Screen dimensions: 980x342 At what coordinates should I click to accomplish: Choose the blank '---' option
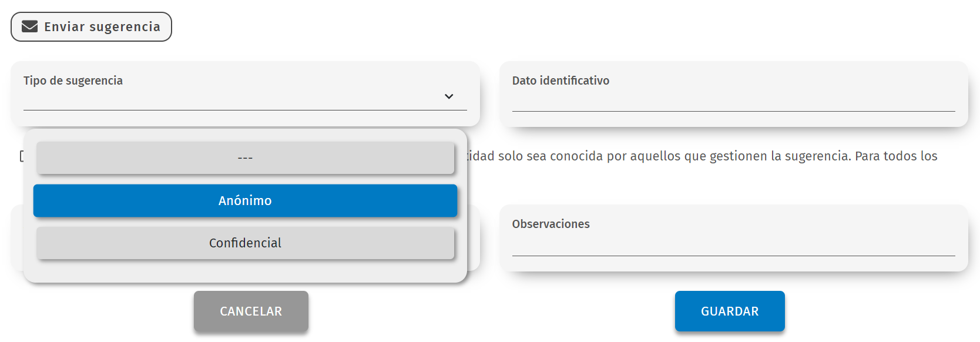click(x=245, y=157)
